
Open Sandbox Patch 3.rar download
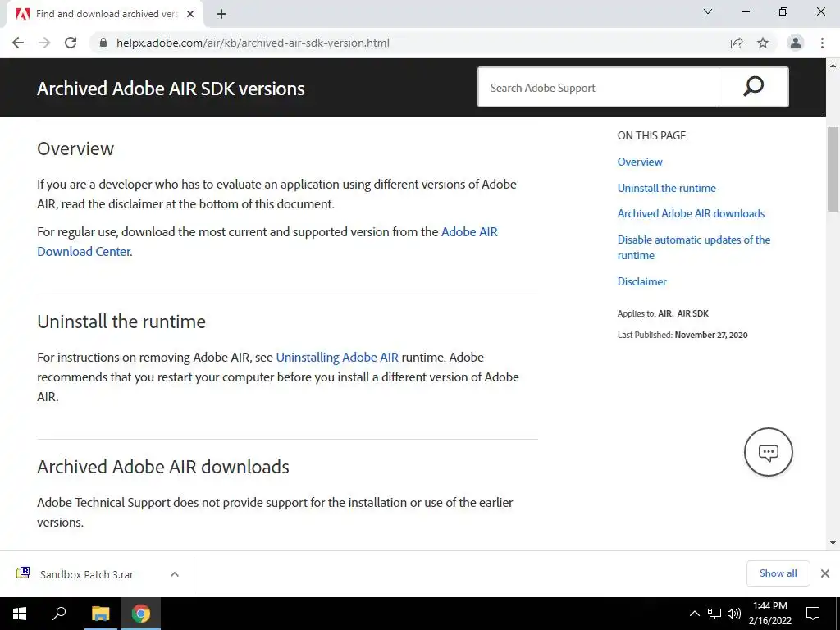[87, 574]
